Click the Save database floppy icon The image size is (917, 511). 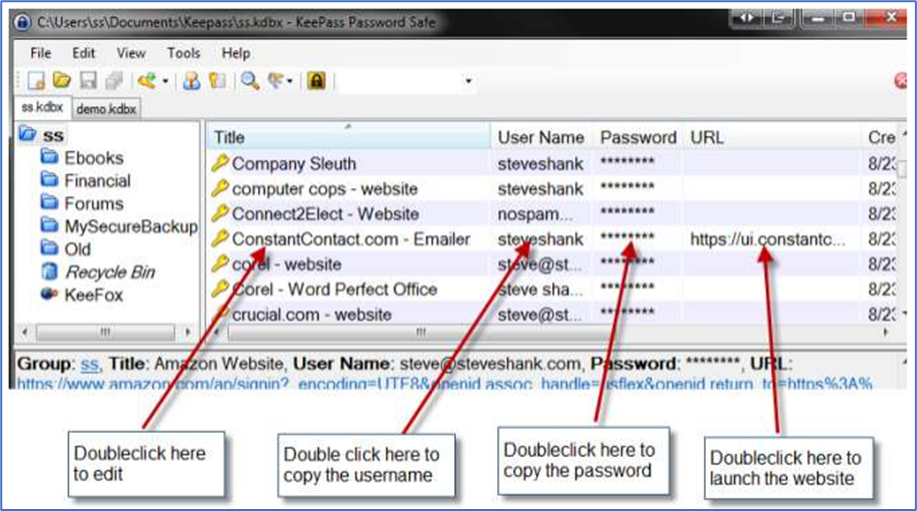click(x=88, y=80)
